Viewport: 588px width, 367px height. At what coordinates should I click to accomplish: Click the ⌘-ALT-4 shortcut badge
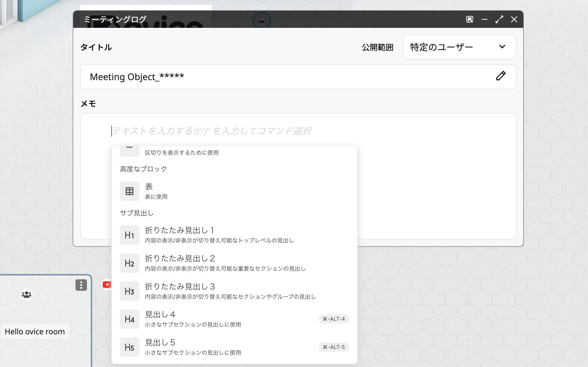(334, 319)
